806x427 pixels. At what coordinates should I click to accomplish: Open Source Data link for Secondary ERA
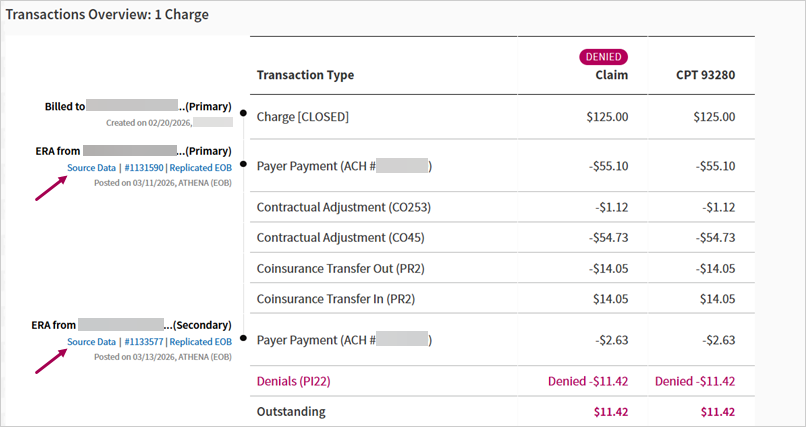(91, 342)
